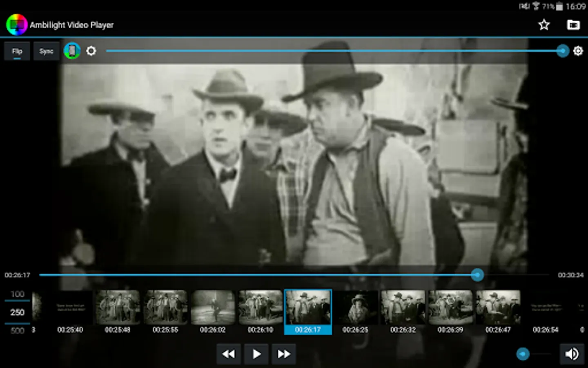Viewport: 588px width, 368px height.
Task: Open the 00:26:47 frame thumbnail
Action: [498, 312]
